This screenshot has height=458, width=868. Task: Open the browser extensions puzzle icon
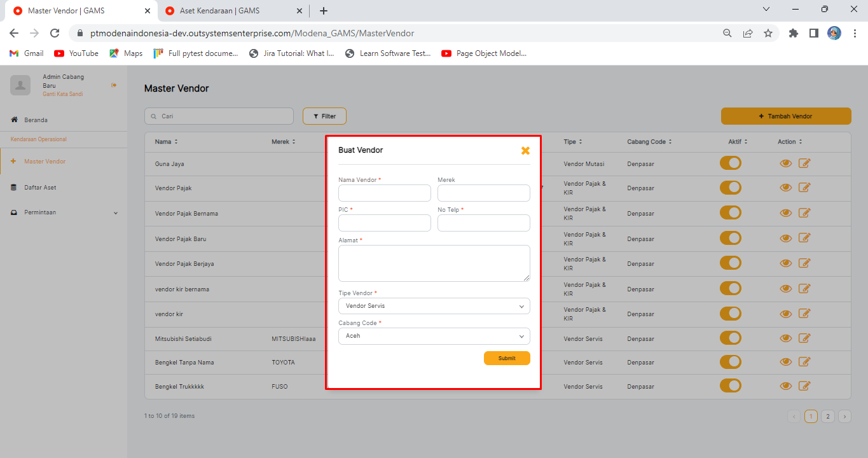click(x=793, y=33)
